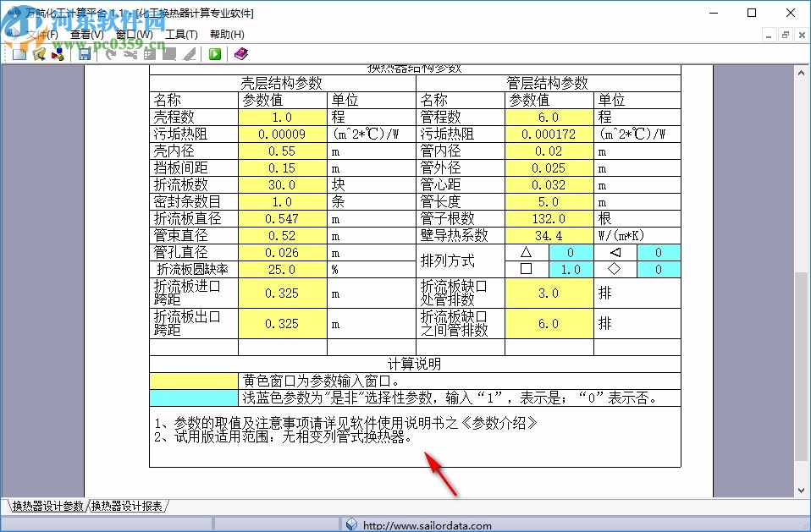811x532 pixels.
Task: Select the 挡板间距 value 0.15
Action: pyautogui.click(x=283, y=168)
